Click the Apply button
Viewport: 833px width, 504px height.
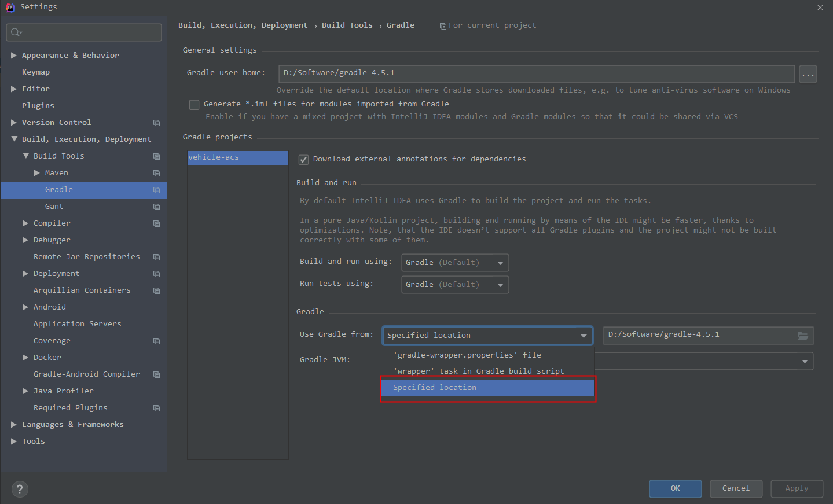(797, 489)
